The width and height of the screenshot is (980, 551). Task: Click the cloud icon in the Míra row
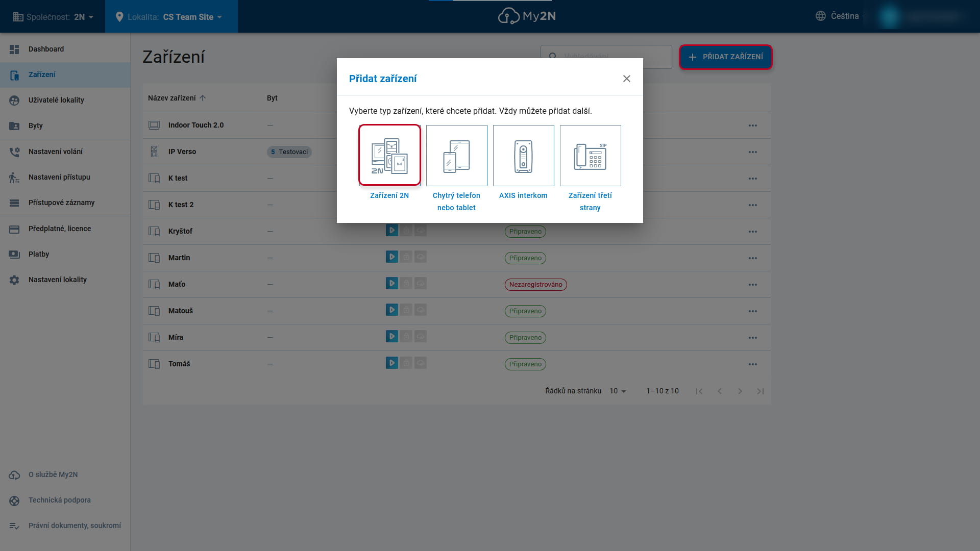click(421, 337)
